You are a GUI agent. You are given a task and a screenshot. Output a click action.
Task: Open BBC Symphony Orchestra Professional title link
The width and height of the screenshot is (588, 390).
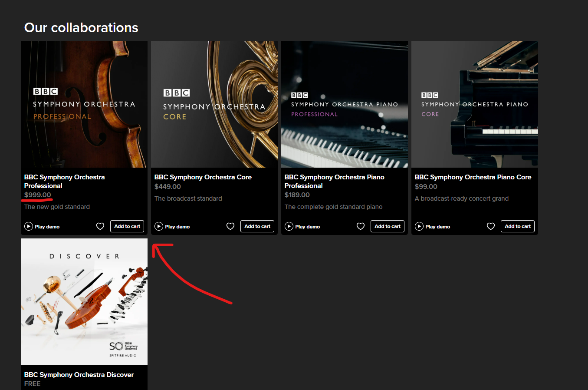point(64,182)
